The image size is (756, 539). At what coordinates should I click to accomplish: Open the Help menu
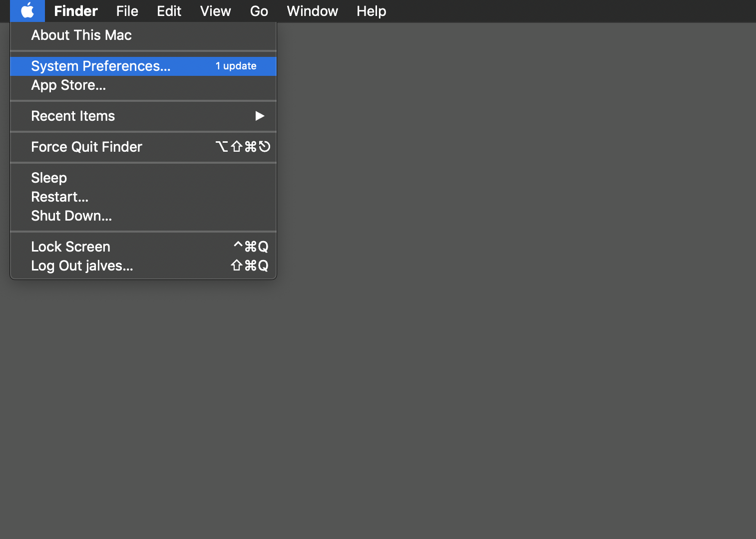point(371,11)
